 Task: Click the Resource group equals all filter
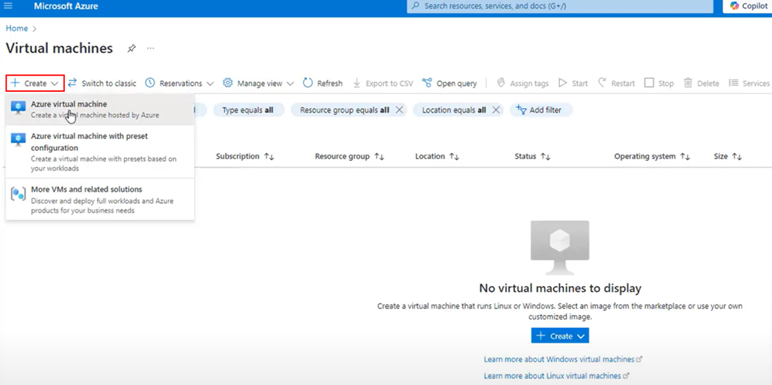click(x=349, y=110)
